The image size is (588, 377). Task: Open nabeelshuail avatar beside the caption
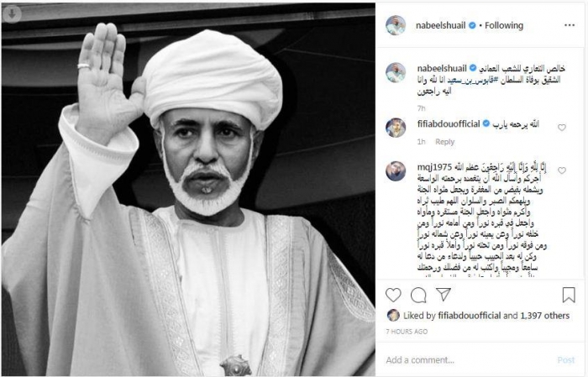pyautogui.click(x=396, y=72)
